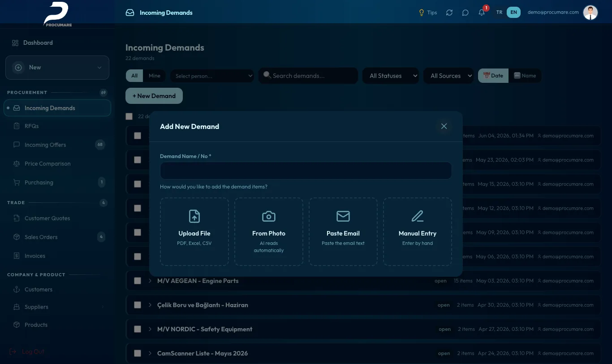Click the Log Out link
This screenshot has height=364, width=612.
tap(33, 351)
